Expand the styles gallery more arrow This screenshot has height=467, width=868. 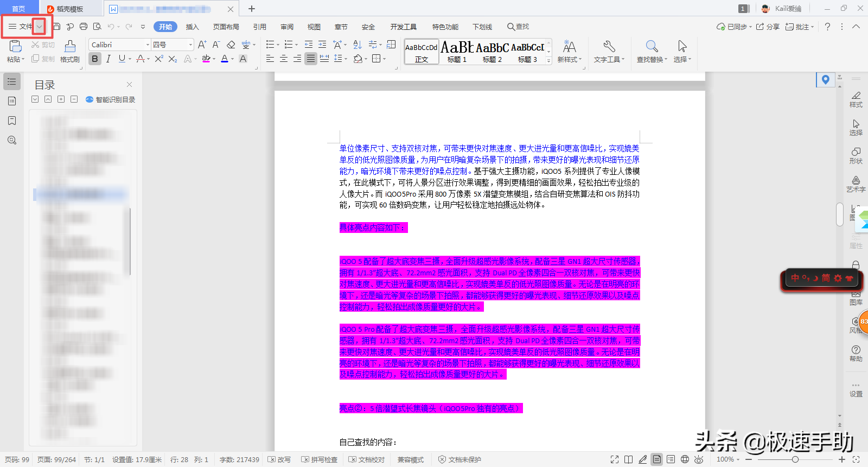tap(548, 60)
